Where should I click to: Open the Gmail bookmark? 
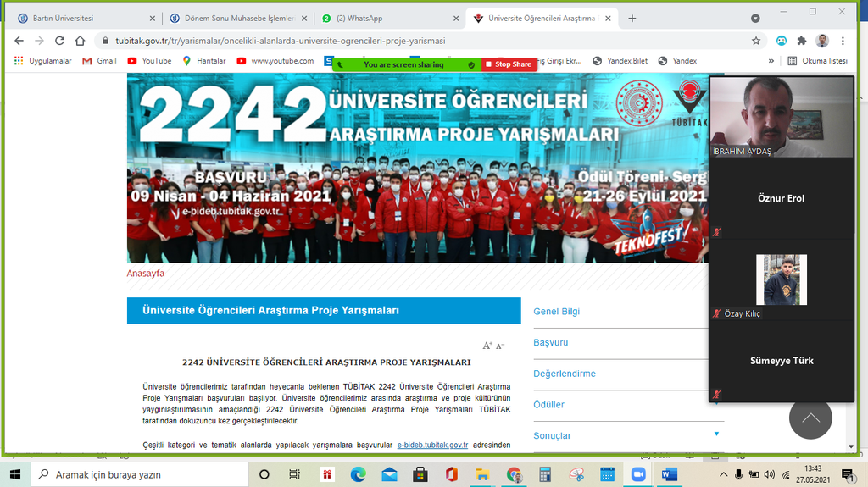[99, 61]
